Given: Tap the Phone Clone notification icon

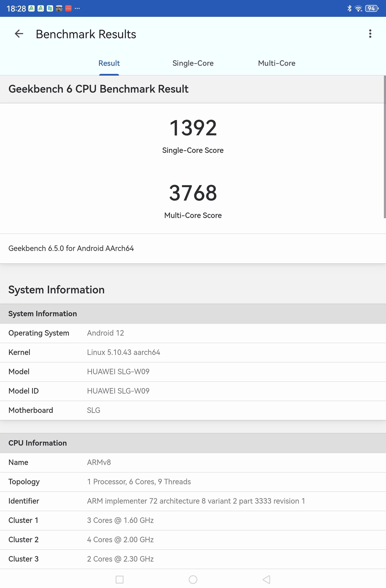Looking at the screenshot, I should click(x=50, y=9).
